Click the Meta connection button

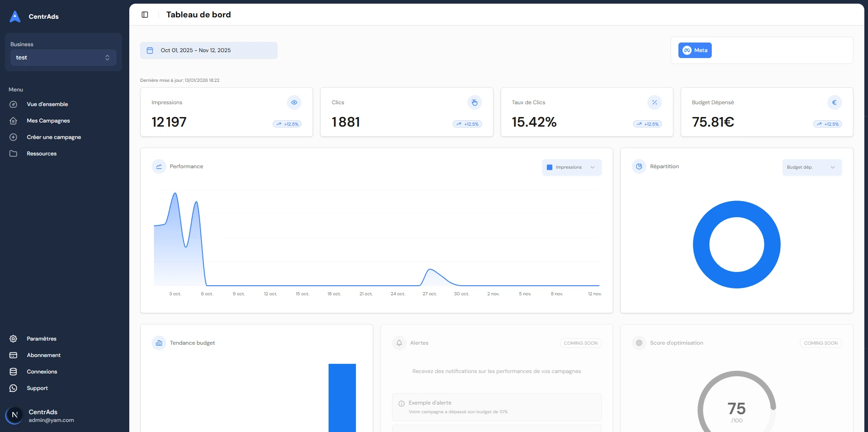[695, 50]
